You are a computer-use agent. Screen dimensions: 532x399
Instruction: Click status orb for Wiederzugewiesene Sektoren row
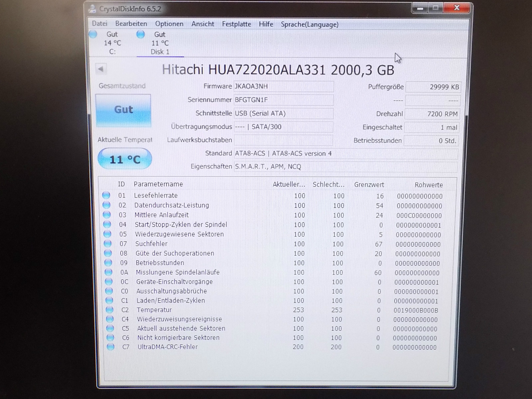coord(107,234)
